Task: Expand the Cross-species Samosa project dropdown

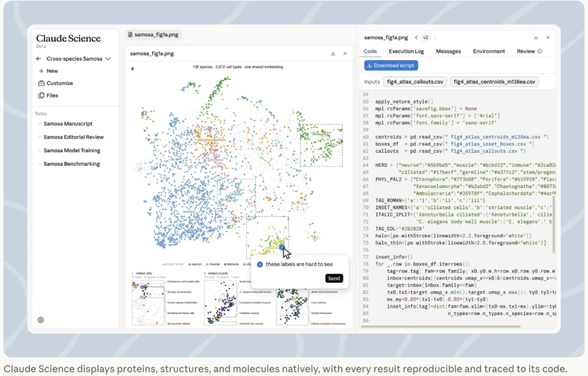Action: tap(108, 58)
